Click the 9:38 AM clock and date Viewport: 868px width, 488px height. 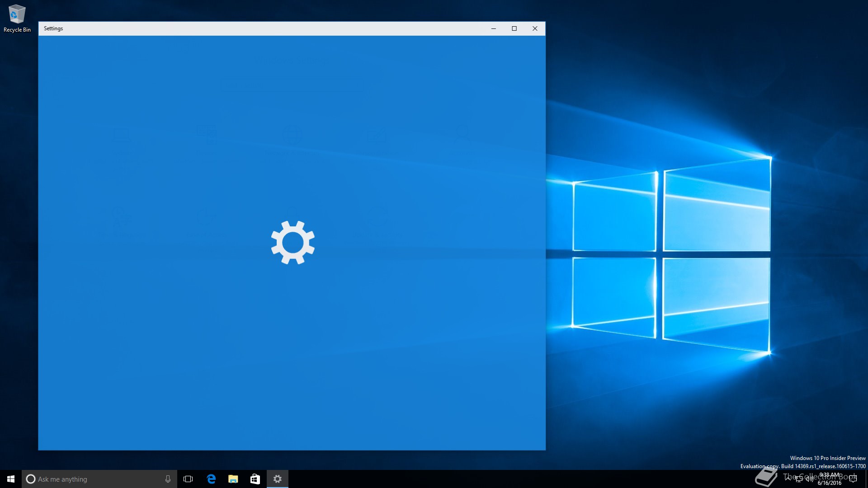point(830,479)
